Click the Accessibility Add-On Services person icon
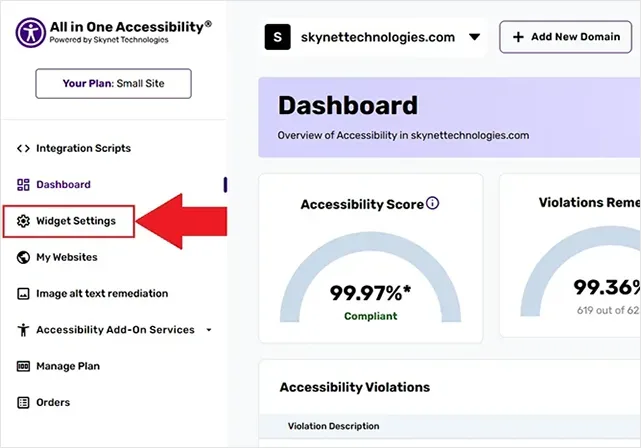641x448 pixels. point(23,330)
